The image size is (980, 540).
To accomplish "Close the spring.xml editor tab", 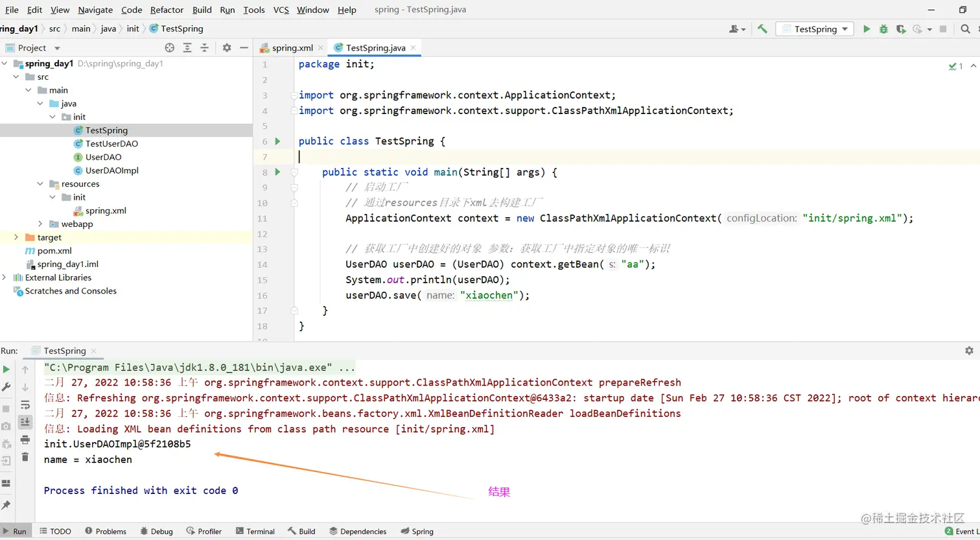I will 321,48.
